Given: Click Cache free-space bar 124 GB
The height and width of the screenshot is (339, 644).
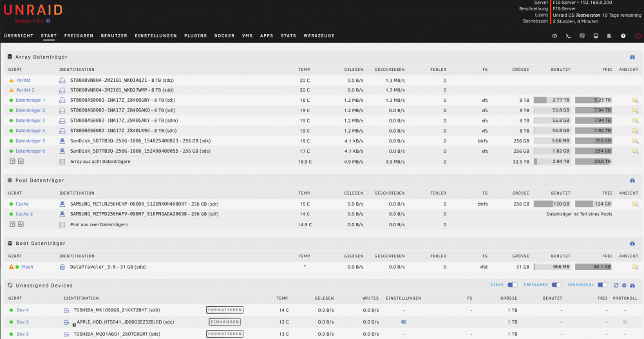Looking at the screenshot, I should point(594,204).
